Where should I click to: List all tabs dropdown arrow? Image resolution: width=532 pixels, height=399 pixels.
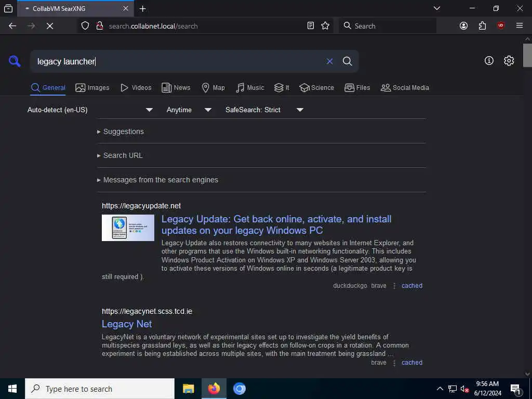436,8
